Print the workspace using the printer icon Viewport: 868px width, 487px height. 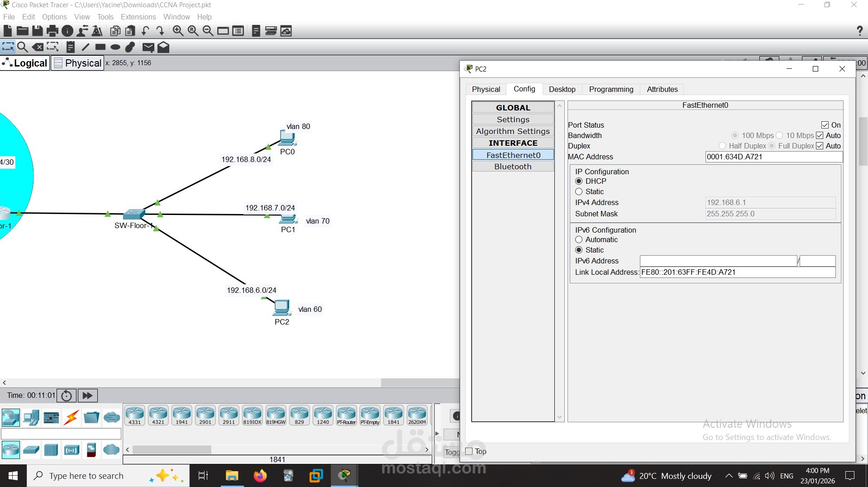click(x=52, y=31)
